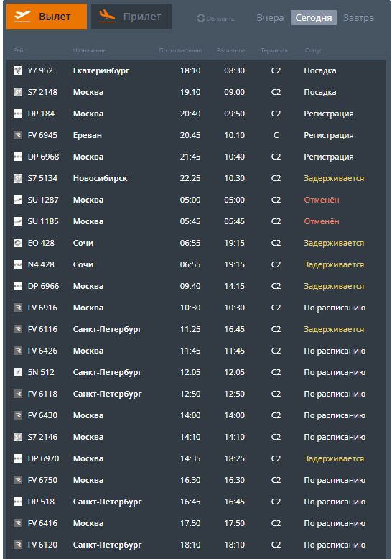Click the Статус column header

click(313, 50)
